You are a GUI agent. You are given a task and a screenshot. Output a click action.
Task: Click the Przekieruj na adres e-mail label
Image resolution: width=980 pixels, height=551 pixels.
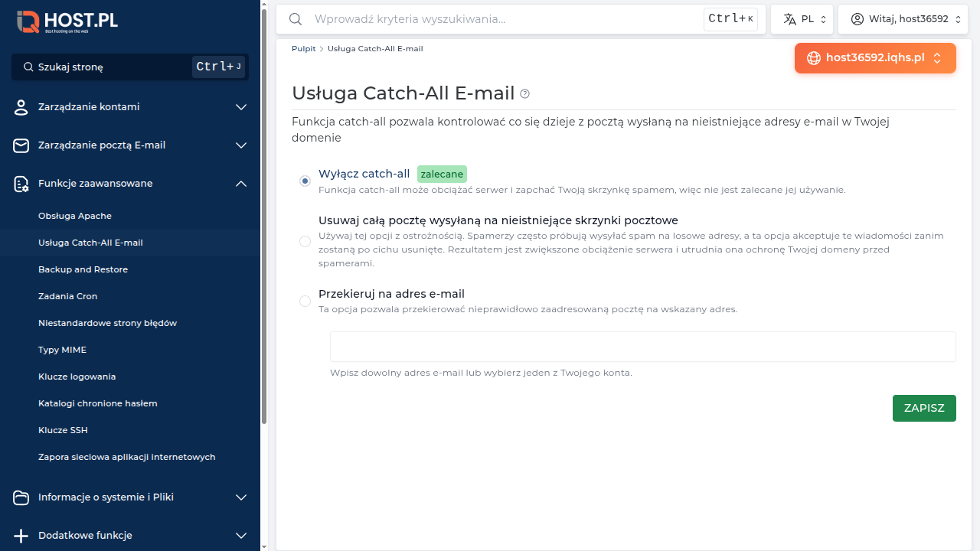pyautogui.click(x=391, y=294)
